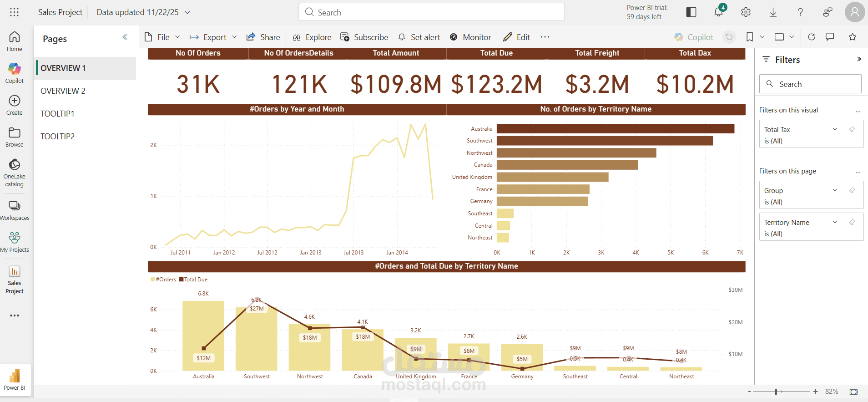Show more sidebar options ellipsis
The image size is (868, 402).
(14, 315)
